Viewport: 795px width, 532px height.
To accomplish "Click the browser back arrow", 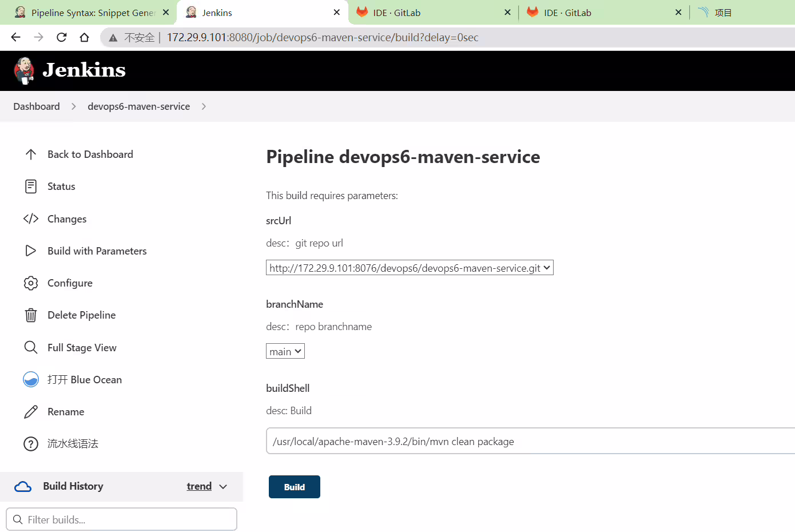I will [x=15, y=37].
